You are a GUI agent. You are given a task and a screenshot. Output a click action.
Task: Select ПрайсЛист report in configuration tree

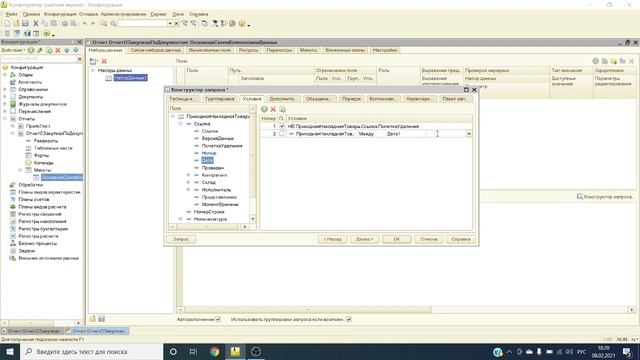38,126
